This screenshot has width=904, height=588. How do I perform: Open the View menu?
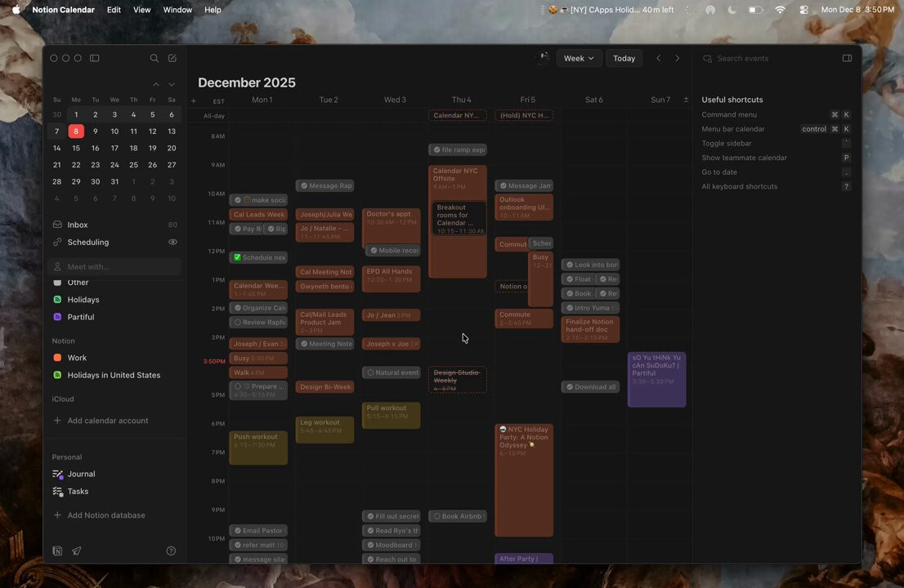click(x=142, y=10)
